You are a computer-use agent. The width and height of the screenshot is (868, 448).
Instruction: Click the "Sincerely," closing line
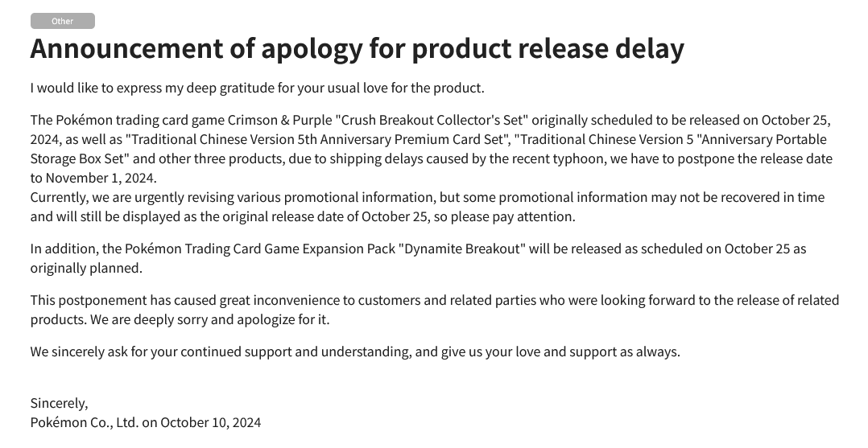coord(60,403)
